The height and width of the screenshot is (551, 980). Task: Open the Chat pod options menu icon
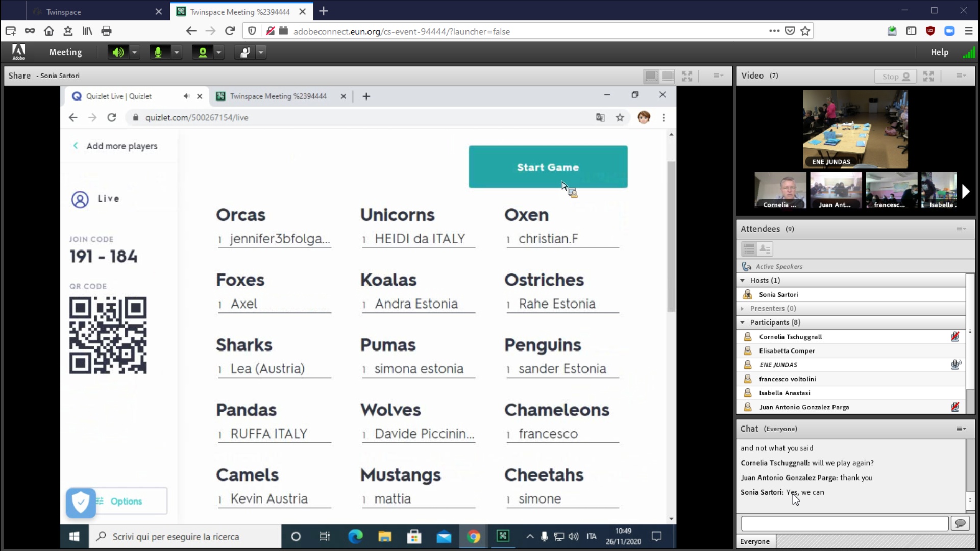961,429
